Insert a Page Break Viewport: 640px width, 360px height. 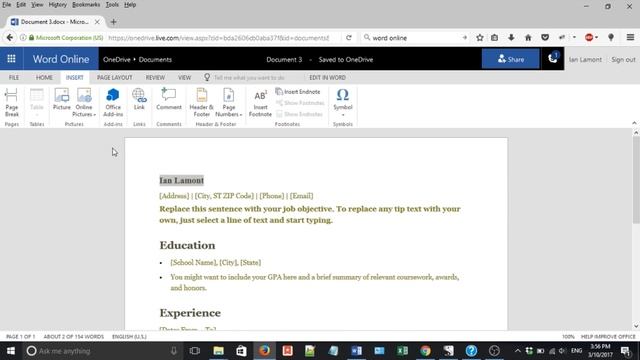tap(11, 102)
